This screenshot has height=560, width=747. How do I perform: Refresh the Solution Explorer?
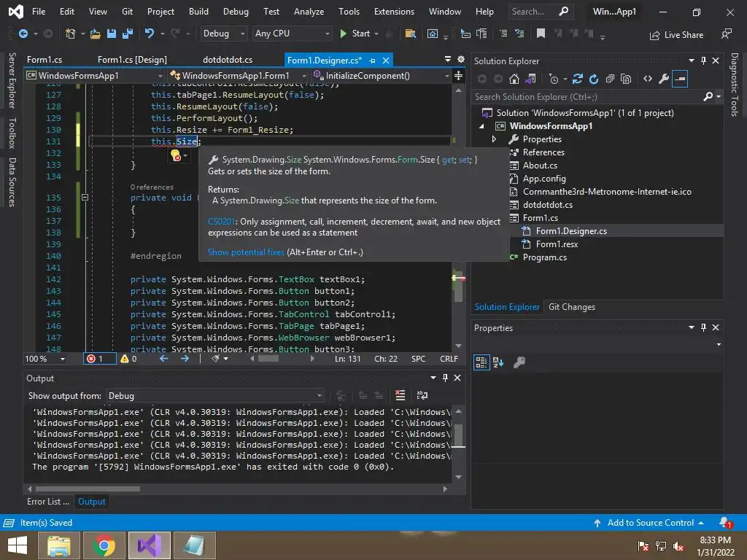[594, 79]
